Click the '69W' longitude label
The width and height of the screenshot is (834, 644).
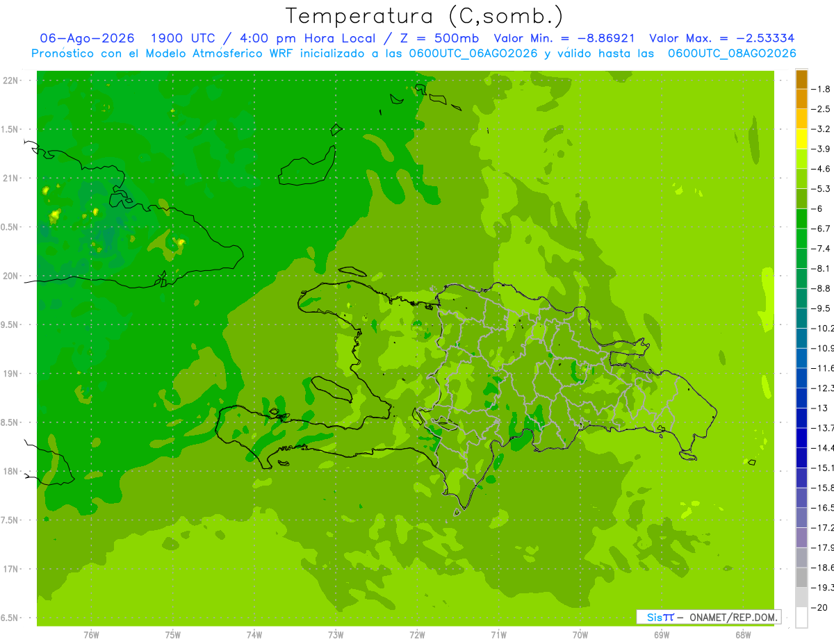(x=662, y=635)
